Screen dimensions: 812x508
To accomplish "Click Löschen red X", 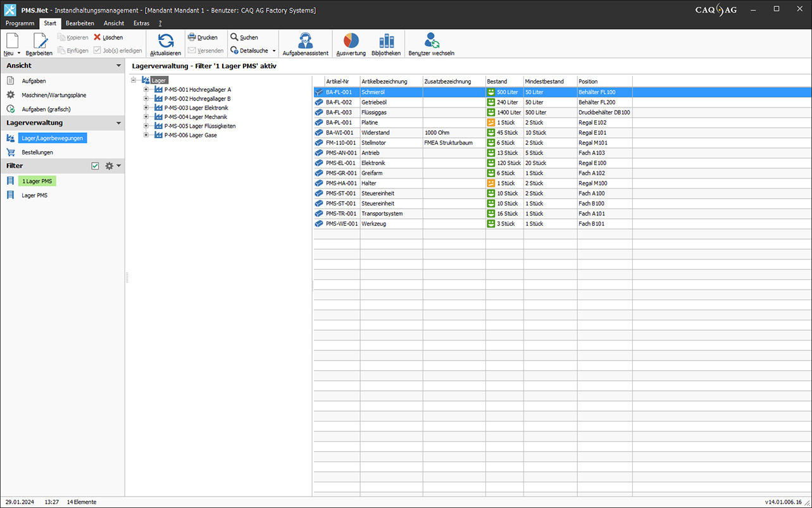I will click(97, 37).
